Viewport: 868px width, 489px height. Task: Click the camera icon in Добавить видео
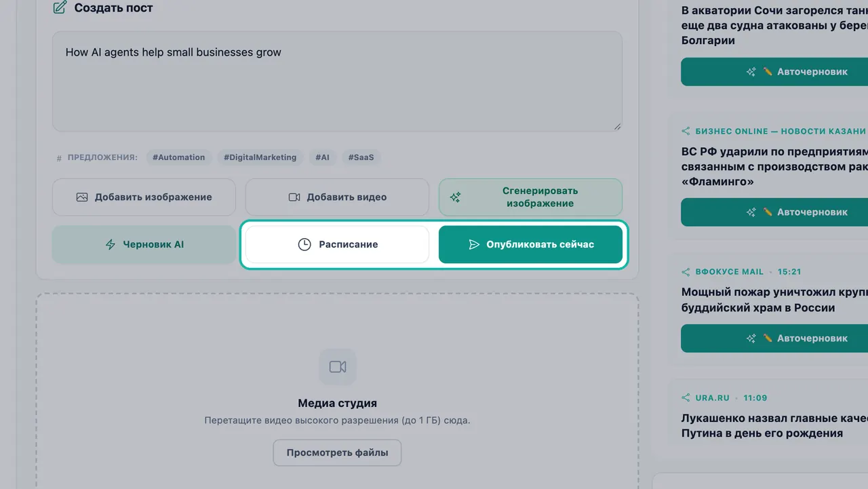click(x=294, y=197)
